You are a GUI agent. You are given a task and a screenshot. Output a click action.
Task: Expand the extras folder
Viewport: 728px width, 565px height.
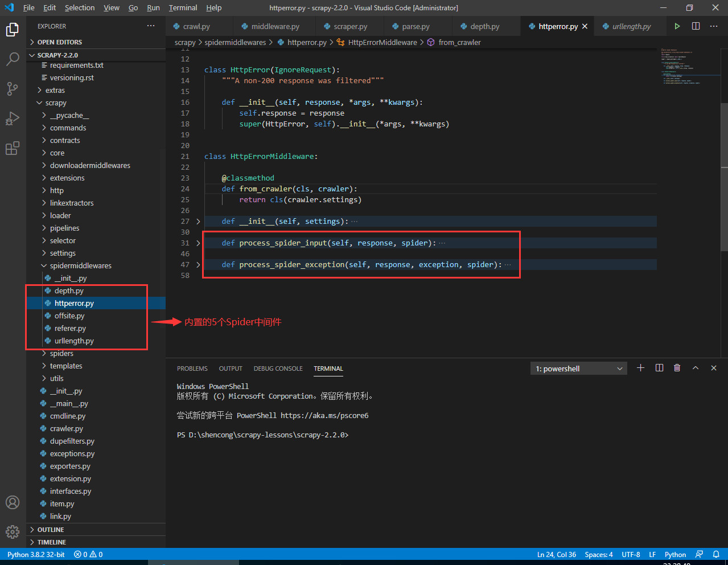[96, 90]
